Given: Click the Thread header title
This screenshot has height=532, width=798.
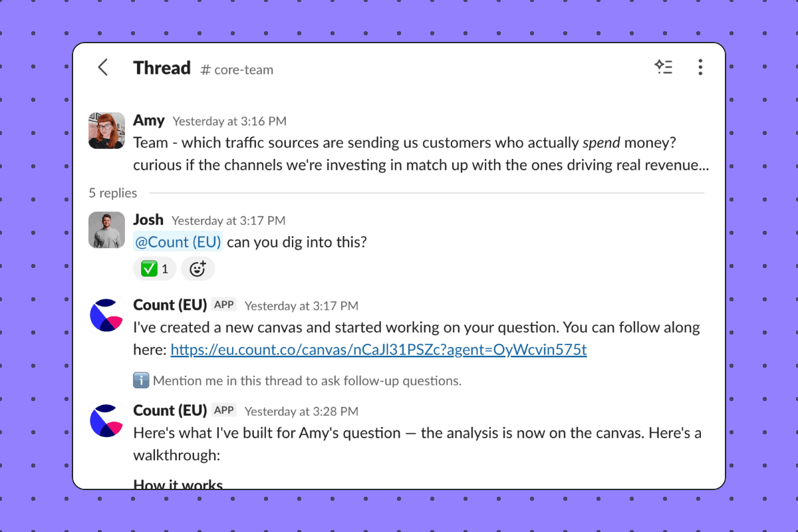Looking at the screenshot, I should click(162, 67).
